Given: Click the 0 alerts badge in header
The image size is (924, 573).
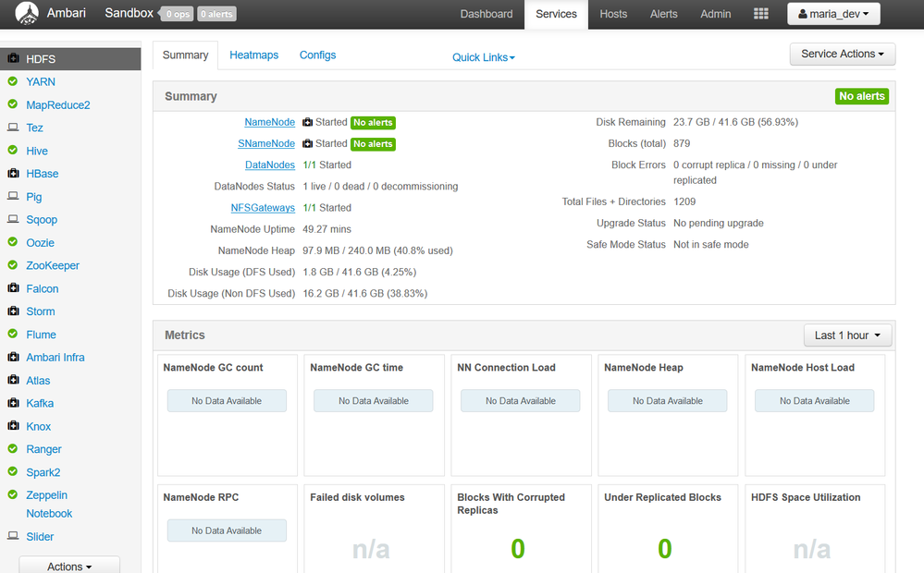Looking at the screenshot, I should click(x=216, y=15).
